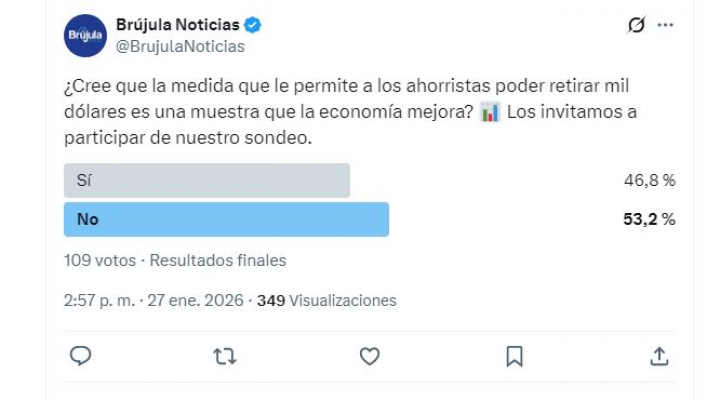Like the tweet with heart icon
This screenshot has height=400, width=720.
pyautogui.click(x=370, y=355)
